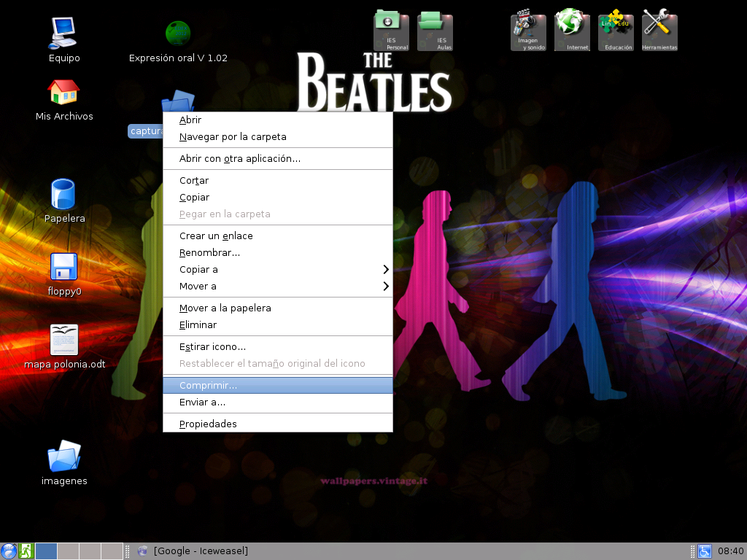Switch to the first workspace in pager
The width and height of the screenshot is (747, 560).
pyautogui.click(x=46, y=551)
